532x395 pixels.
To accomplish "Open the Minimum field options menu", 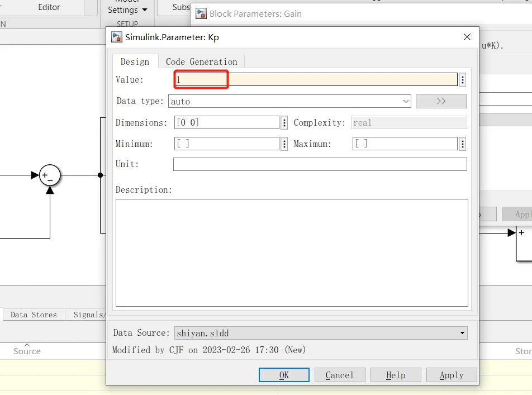I will pyautogui.click(x=284, y=144).
